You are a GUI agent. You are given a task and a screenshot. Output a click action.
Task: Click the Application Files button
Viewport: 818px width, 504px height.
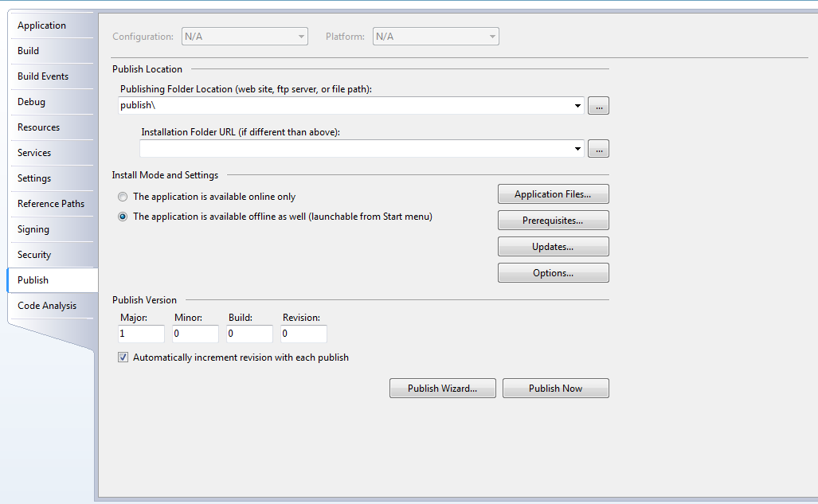coord(553,194)
